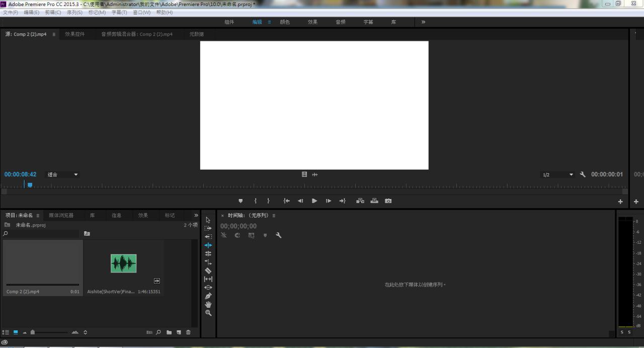
Task: Open the 1/2 playback resolution dropdown
Action: coord(557,175)
